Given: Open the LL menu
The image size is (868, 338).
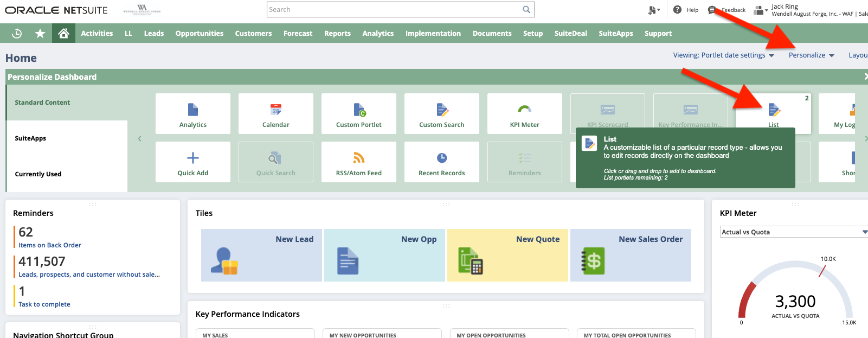Looking at the screenshot, I should tap(128, 33).
